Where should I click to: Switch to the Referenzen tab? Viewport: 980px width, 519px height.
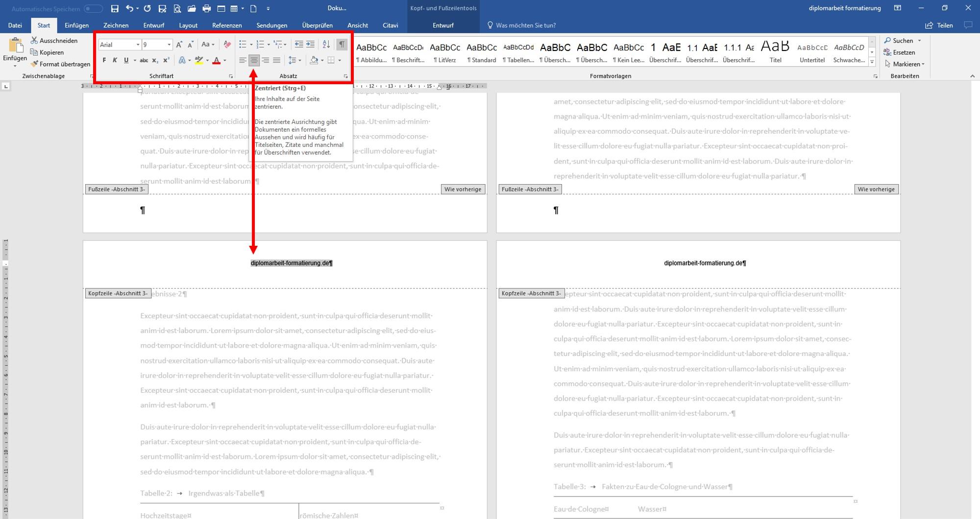click(x=227, y=25)
